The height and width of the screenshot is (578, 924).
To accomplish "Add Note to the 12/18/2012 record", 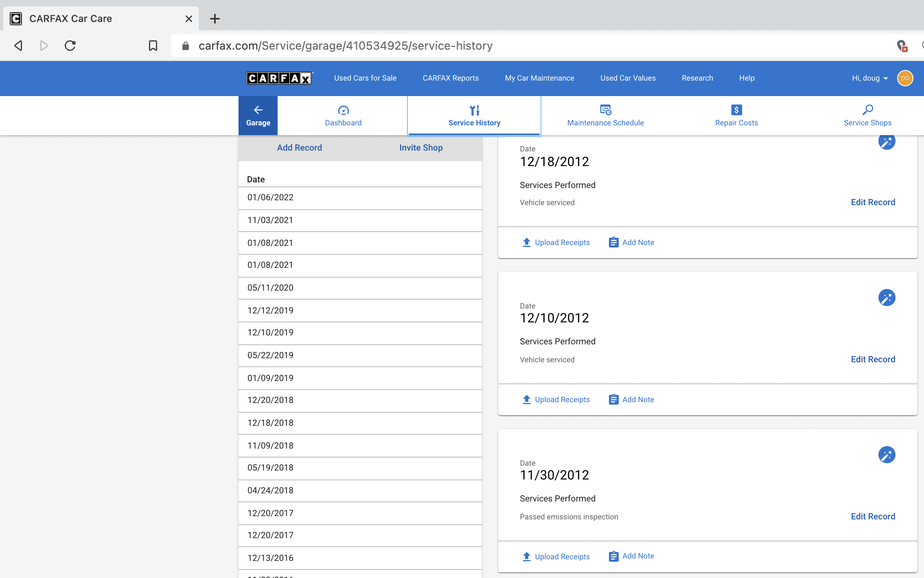I will tap(631, 243).
